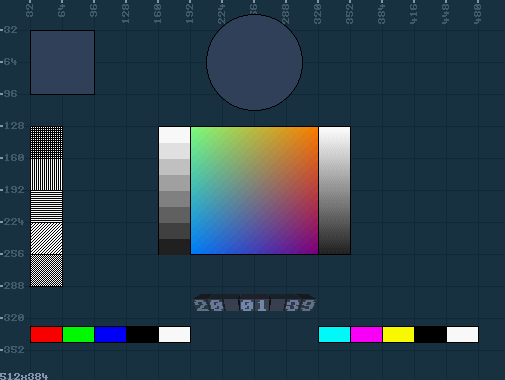Click the red color swatch
Image resolution: width=505 pixels, height=380 pixels.
coord(46,334)
